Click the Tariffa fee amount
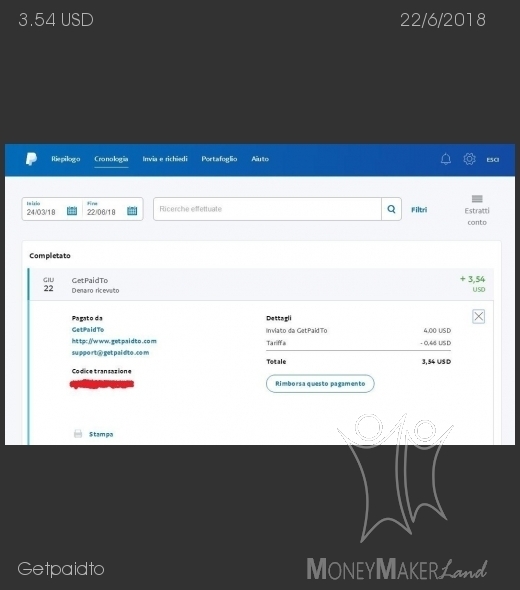 (435, 343)
